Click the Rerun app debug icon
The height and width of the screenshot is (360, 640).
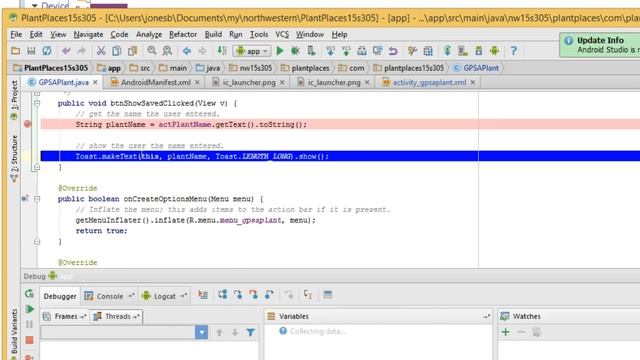pyautogui.click(x=29, y=294)
